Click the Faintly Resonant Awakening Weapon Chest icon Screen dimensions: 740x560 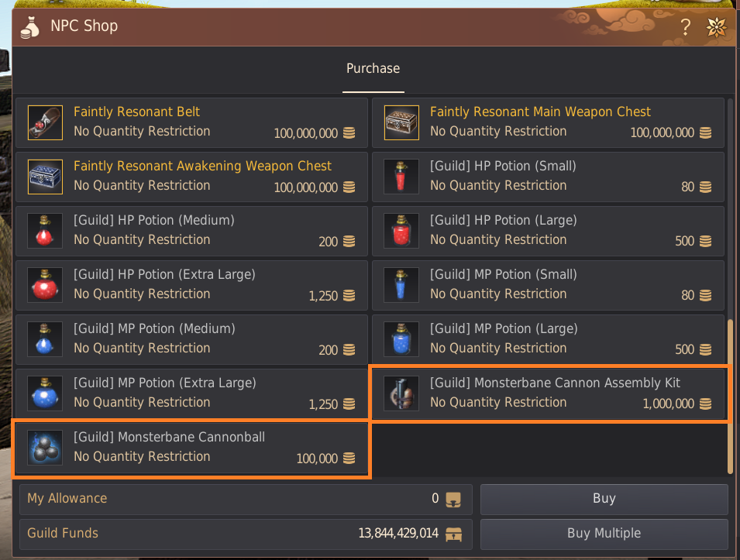pos(45,177)
